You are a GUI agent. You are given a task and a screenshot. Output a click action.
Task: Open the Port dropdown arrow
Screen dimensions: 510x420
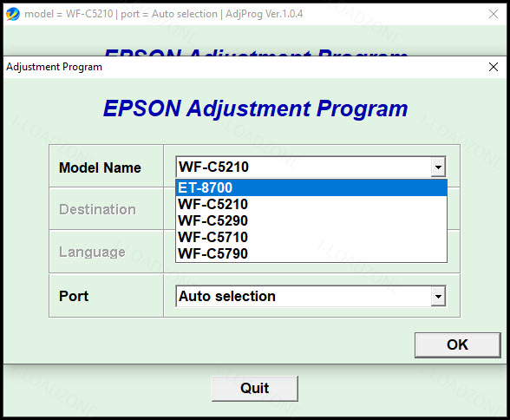[438, 297]
